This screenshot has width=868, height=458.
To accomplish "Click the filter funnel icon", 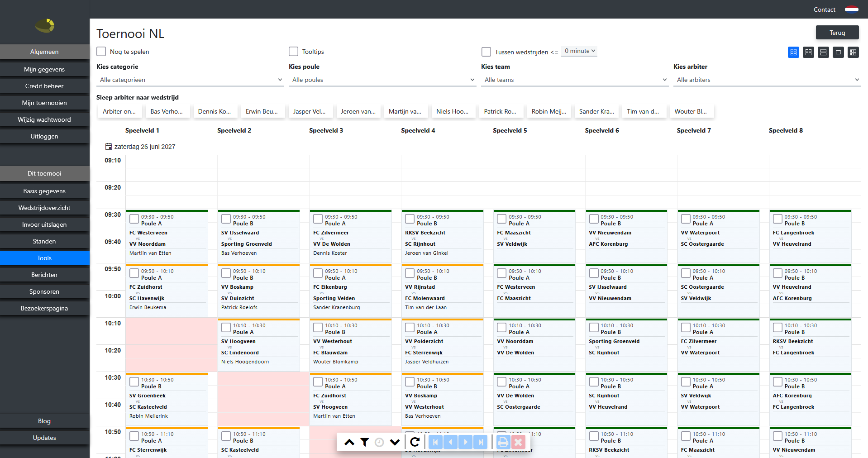I will (x=364, y=442).
